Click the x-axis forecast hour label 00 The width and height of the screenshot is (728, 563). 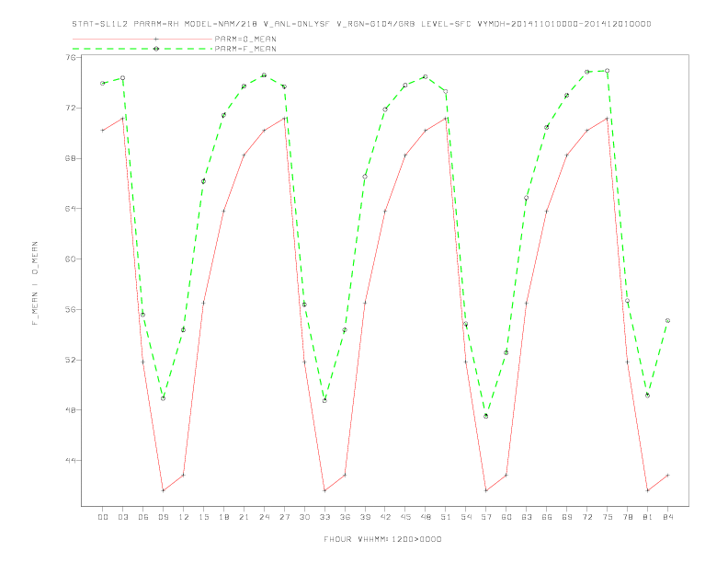[x=103, y=517]
